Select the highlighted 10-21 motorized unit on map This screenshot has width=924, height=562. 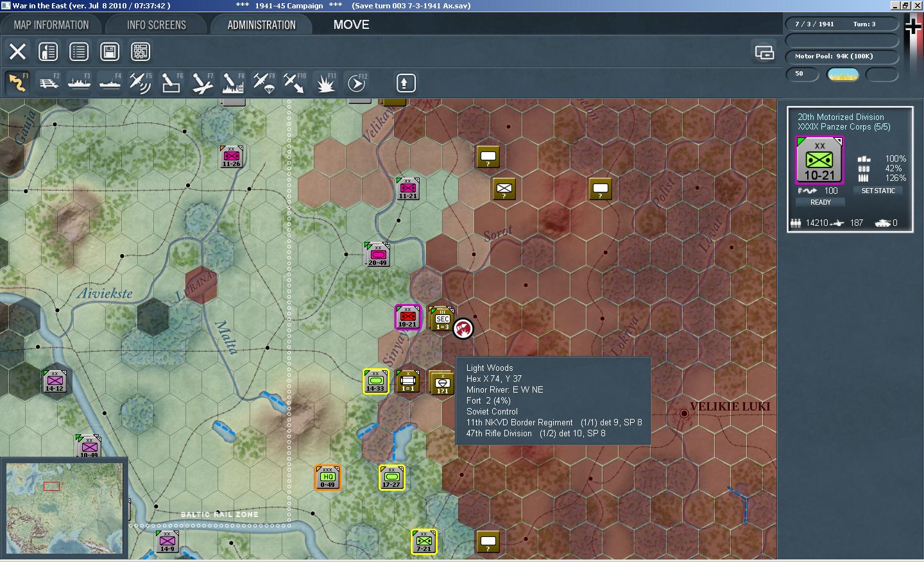(407, 317)
